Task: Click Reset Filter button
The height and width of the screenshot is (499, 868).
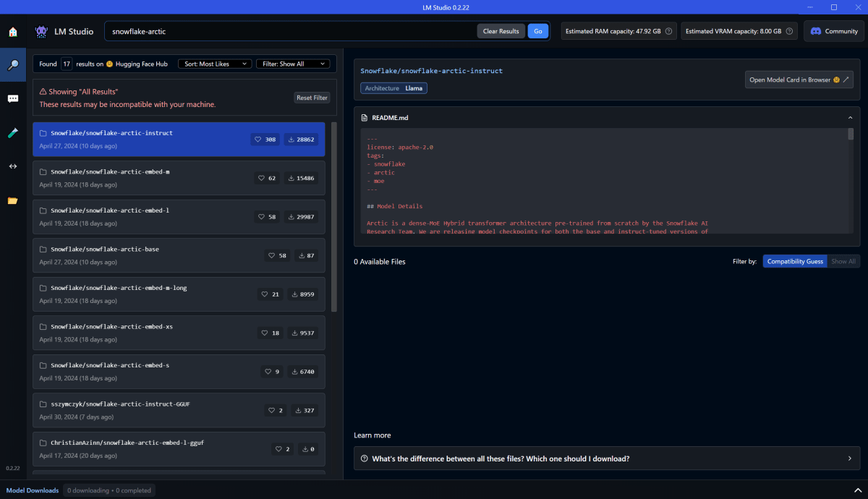Action: click(312, 98)
